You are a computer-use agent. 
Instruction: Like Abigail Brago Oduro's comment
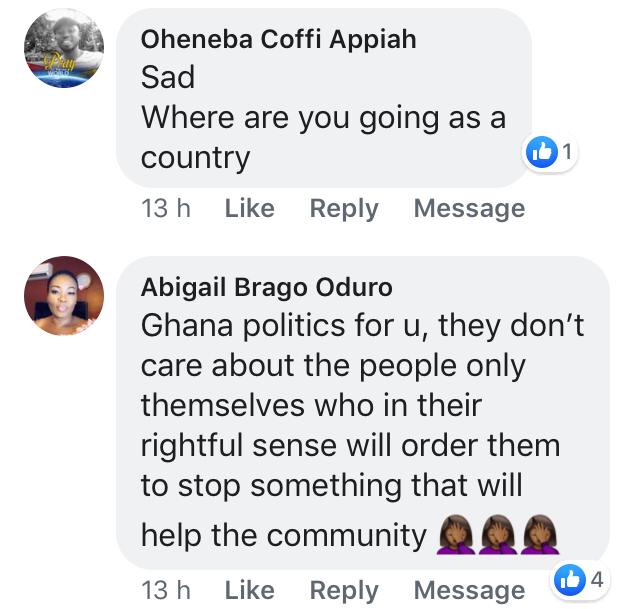[x=249, y=590]
